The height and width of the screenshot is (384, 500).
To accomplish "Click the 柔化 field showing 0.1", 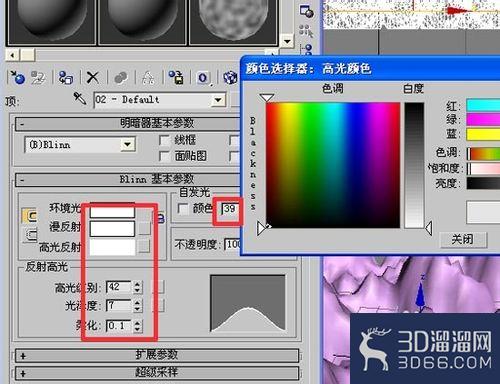I will pyautogui.click(x=119, y=325).
